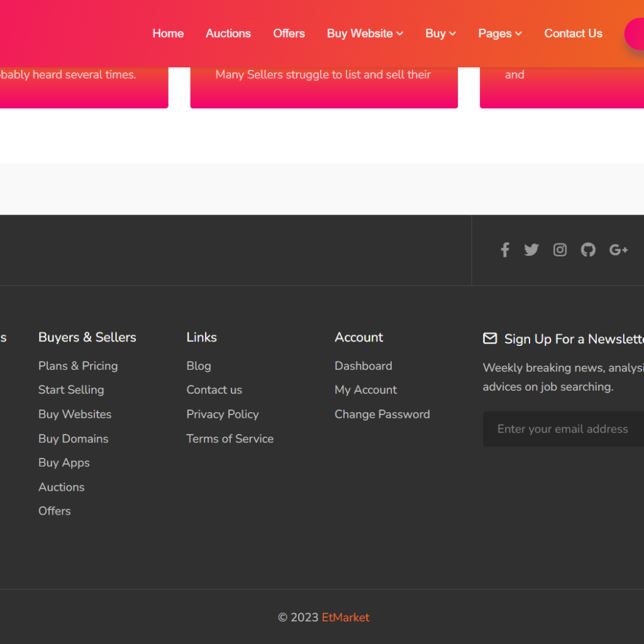Open the Google Plus social icon

click(x=618, y=250)
